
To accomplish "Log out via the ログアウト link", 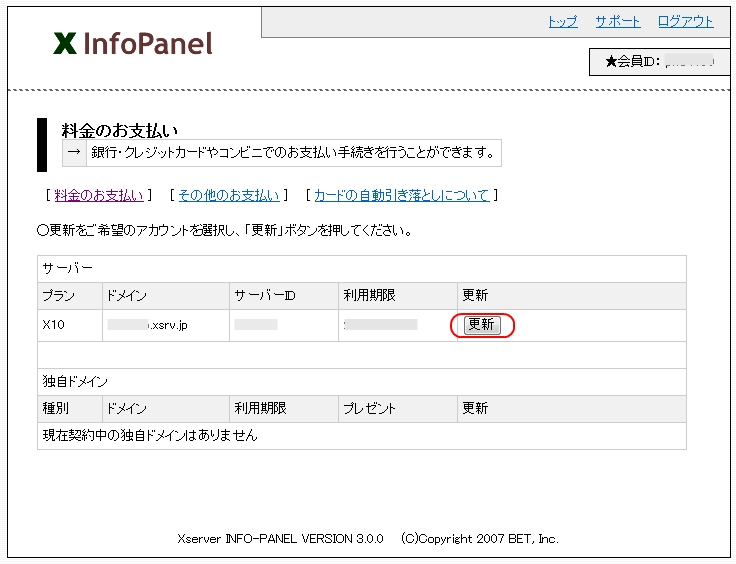I will [685, 21].
